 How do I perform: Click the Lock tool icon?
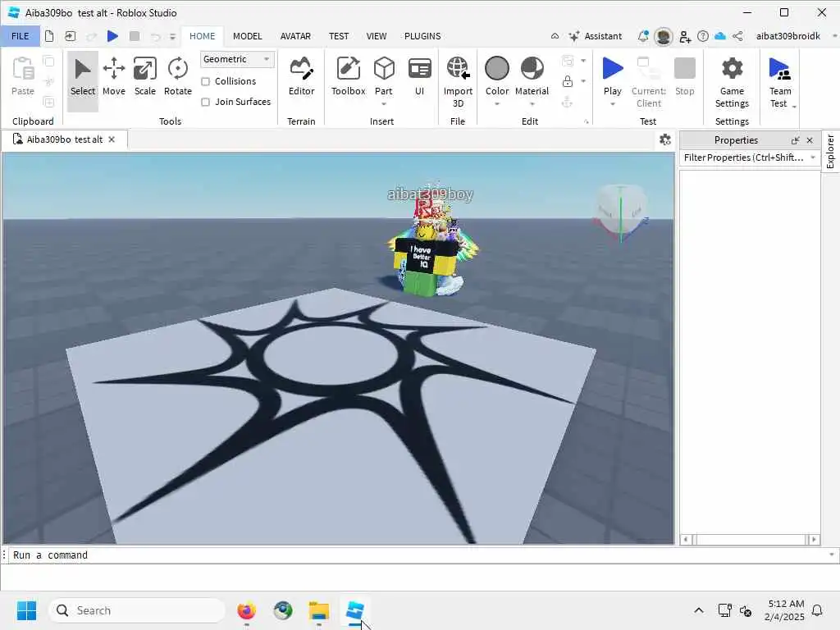tap(568, 81)
